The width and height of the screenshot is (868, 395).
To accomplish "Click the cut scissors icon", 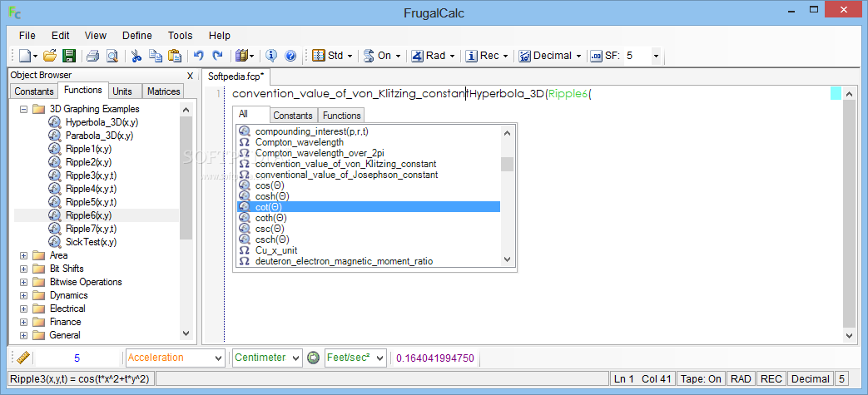I will pyautogui.click(x=136, y=56).
